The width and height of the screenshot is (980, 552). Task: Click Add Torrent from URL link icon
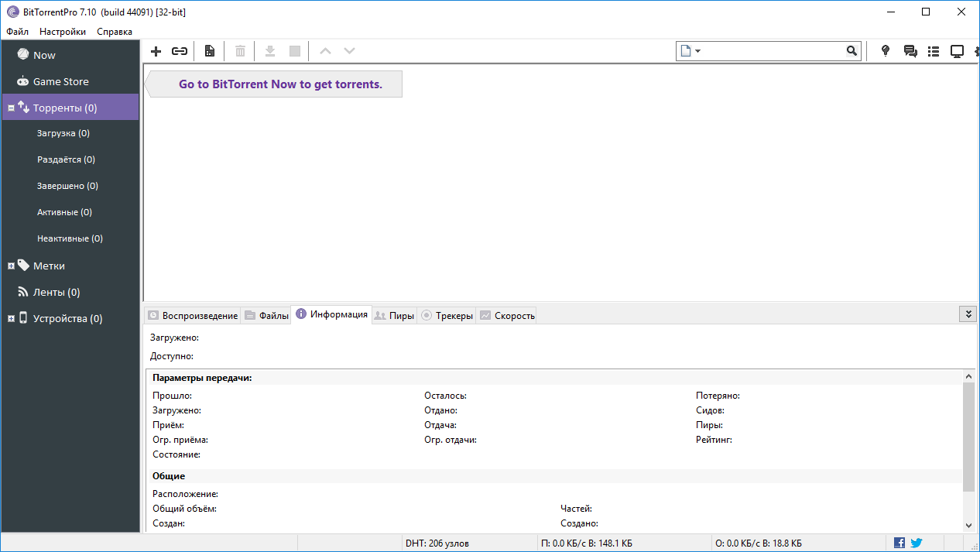tap(180, 51)
